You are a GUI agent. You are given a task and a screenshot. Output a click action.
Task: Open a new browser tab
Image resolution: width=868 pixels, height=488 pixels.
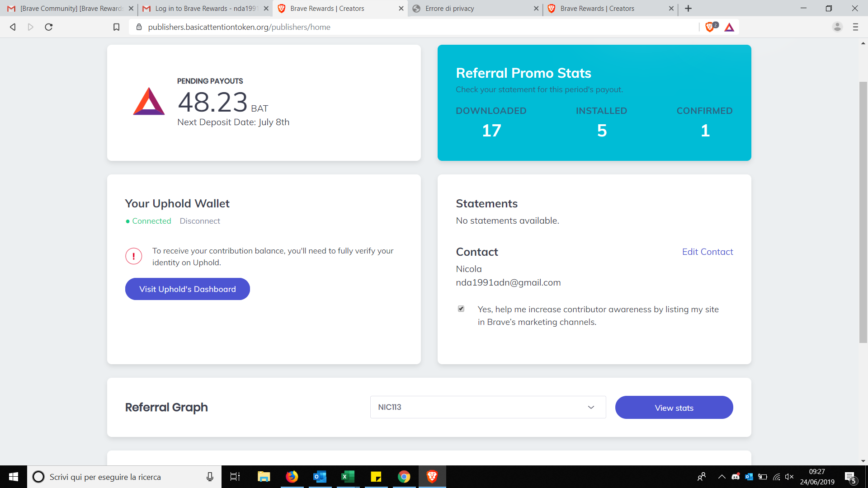[688, 8]
